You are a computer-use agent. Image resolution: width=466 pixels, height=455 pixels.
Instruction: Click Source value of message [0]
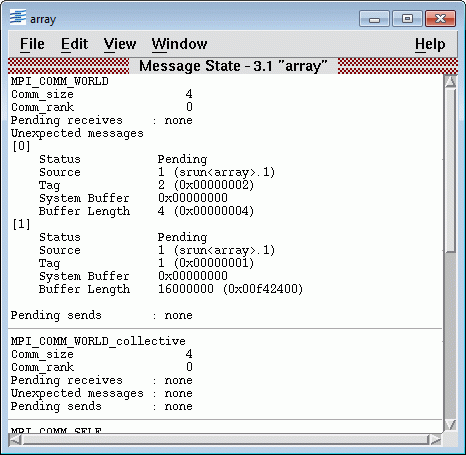click(x=216, y=172)
